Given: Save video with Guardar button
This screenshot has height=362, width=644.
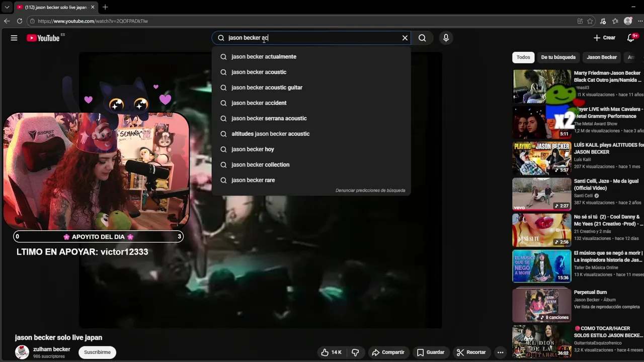Looking at the screenshot, I should [x=430, y=352].
